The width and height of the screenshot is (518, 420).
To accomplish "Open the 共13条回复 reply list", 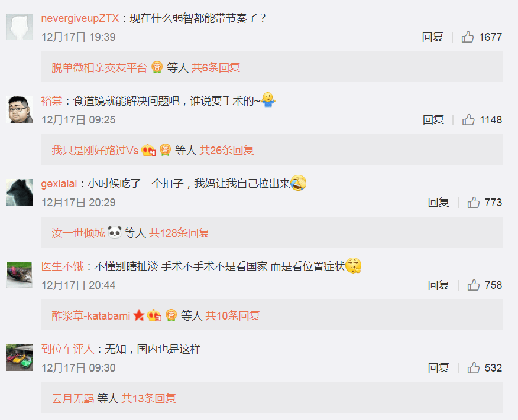I will [x=148, y=399].
